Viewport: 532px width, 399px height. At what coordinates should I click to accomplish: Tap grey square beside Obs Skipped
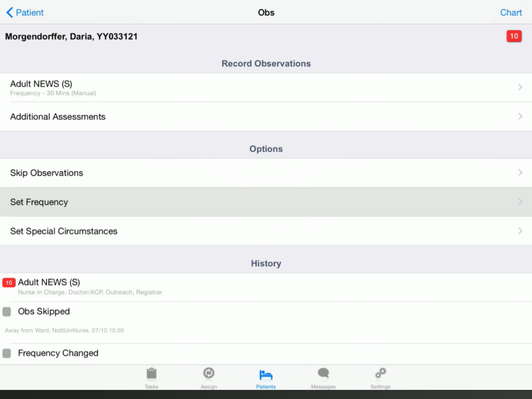7,312
